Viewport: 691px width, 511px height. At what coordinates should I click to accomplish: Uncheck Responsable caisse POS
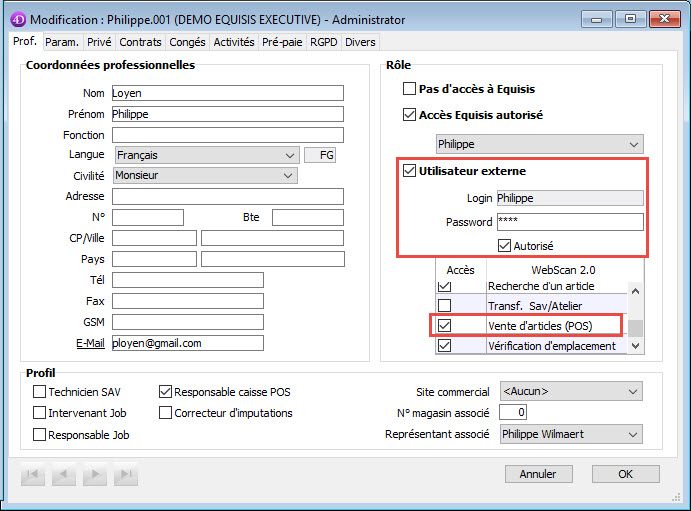(x=166, y=392)
